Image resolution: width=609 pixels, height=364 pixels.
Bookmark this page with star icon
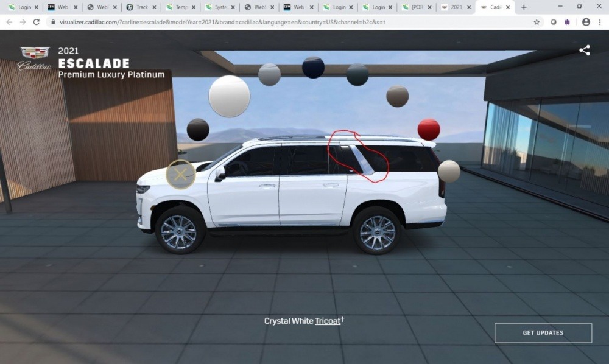(x=537, y=22)
